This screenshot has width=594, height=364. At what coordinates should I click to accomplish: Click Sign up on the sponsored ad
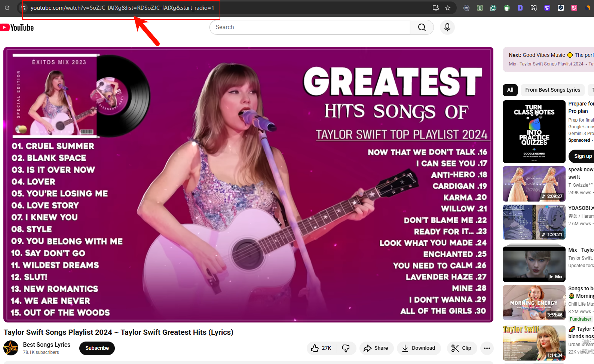pyautogui.click(x=582, y=156)
